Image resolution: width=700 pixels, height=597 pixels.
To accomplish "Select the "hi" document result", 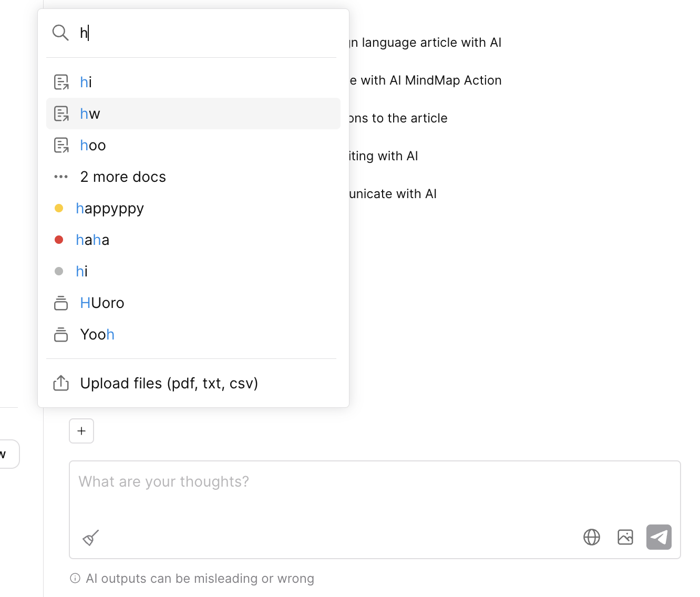I will (x=86, y=82).
